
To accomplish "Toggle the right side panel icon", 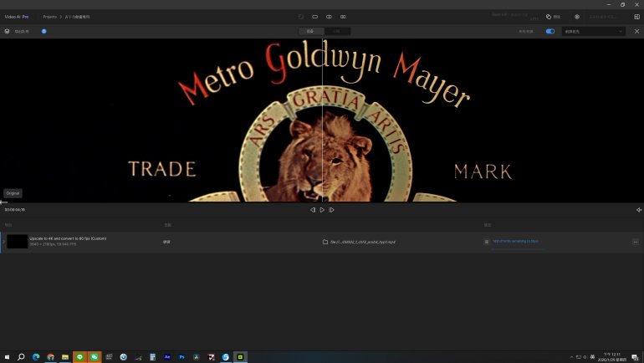I will click(x=637, y=17).
